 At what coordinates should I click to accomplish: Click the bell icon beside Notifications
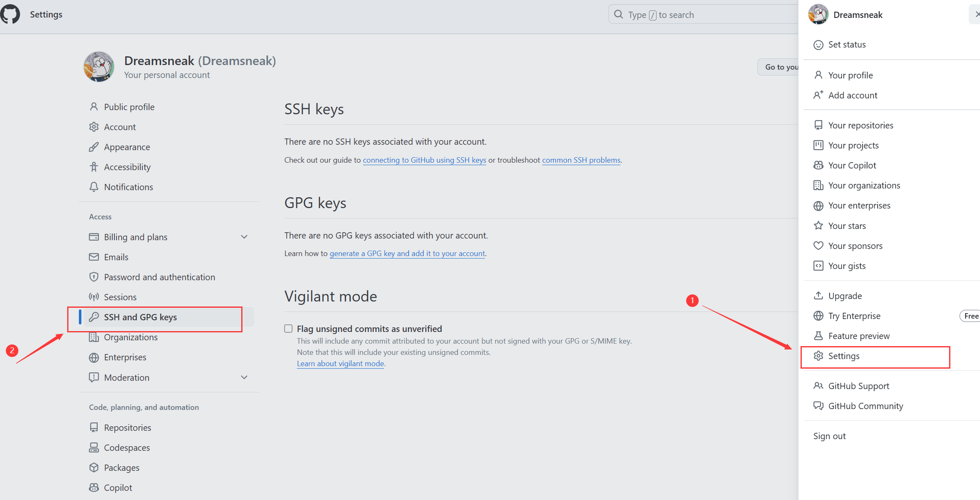(x=94, y=187)
